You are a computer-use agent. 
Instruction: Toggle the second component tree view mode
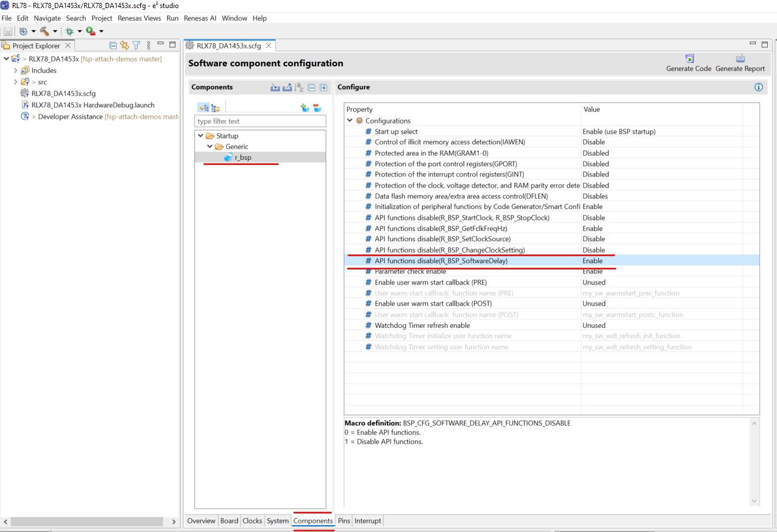click(216, 108)
